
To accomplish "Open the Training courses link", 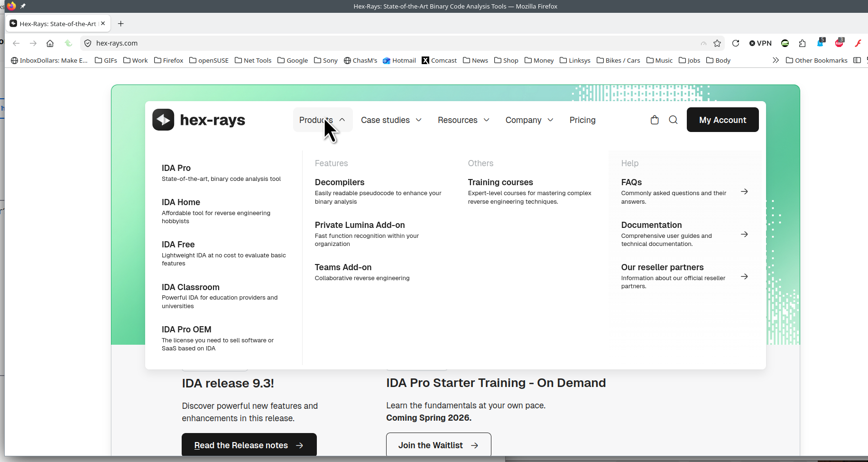I will [x=530, y=191].
